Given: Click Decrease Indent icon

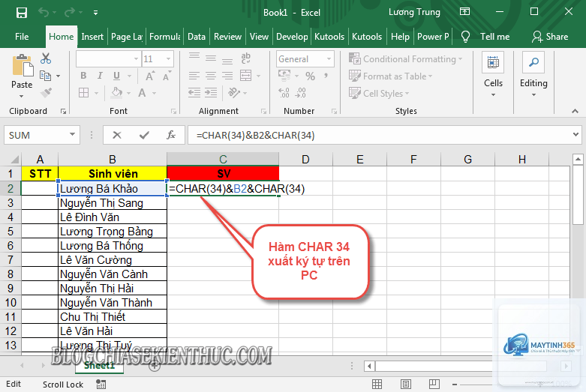Looking at the screenshot, I should pyautogui.click(x=194, y=93).
